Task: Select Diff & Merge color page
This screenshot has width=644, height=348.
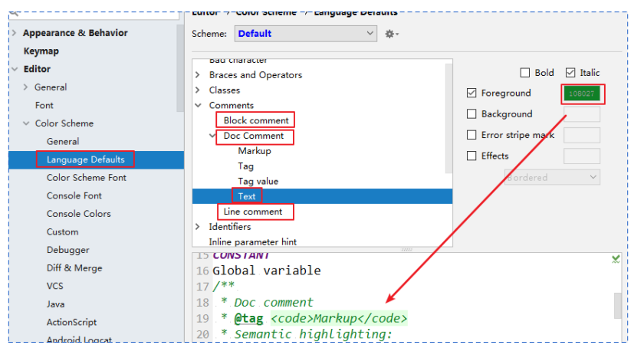Action: click(x=74, y=268)
